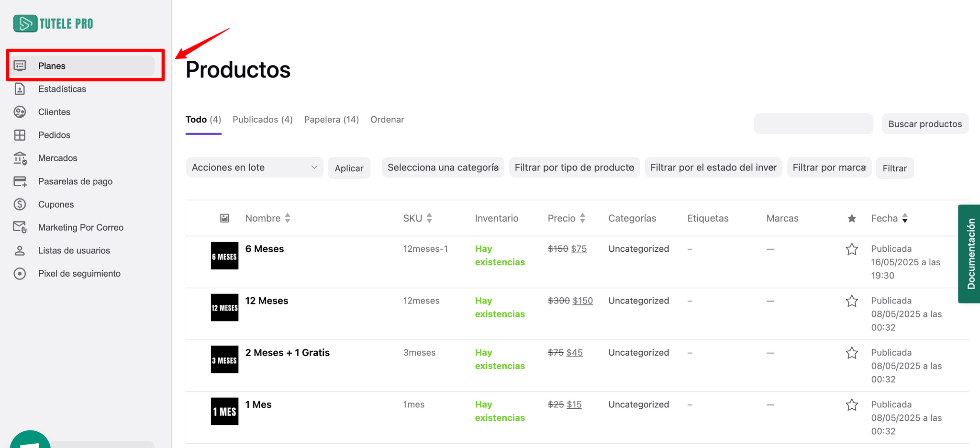Screen dimensions: 980x448
Task: Mark 1 Mes product as featured
Action: 852,405
